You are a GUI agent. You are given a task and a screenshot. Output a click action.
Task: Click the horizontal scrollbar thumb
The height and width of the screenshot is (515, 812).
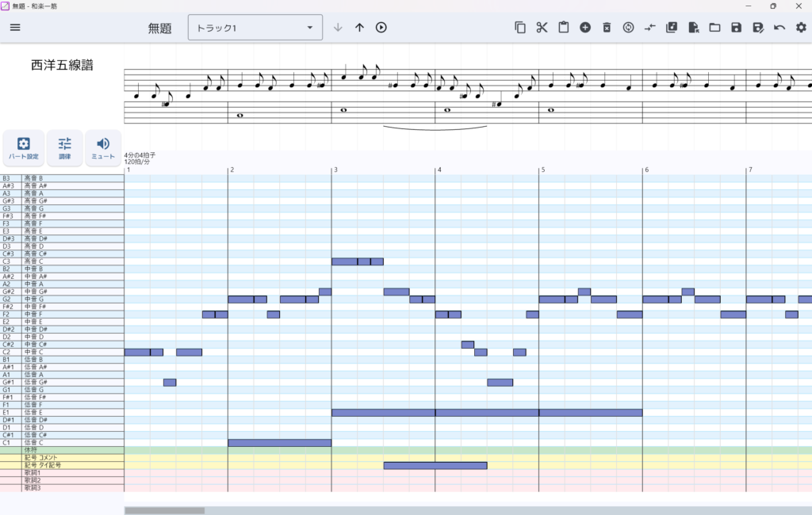[165, 510]
